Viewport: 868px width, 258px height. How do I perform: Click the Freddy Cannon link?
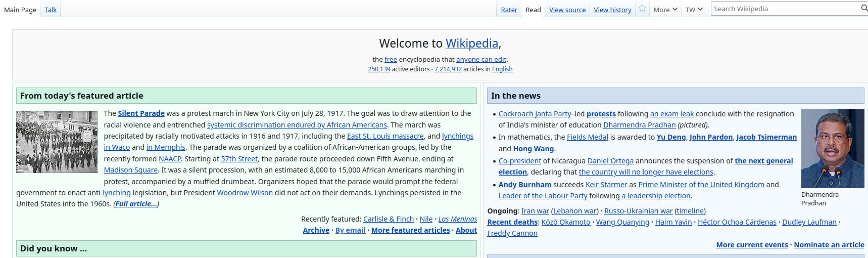[x=512, y=233]
